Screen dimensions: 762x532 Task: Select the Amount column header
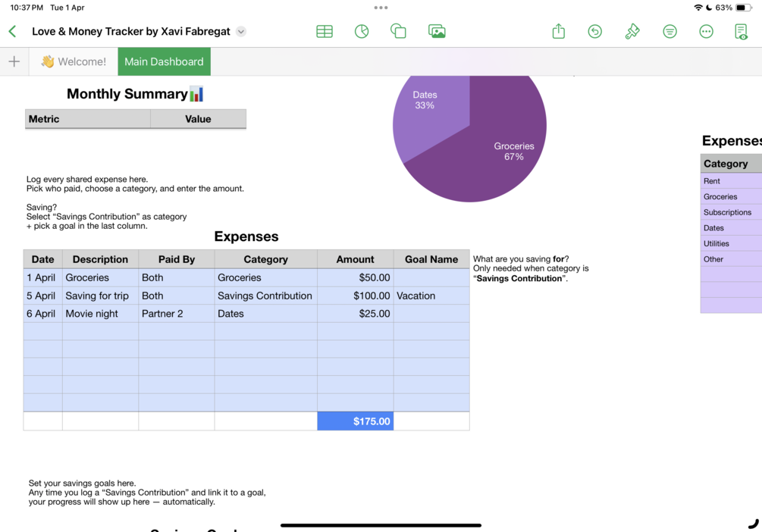356,259
